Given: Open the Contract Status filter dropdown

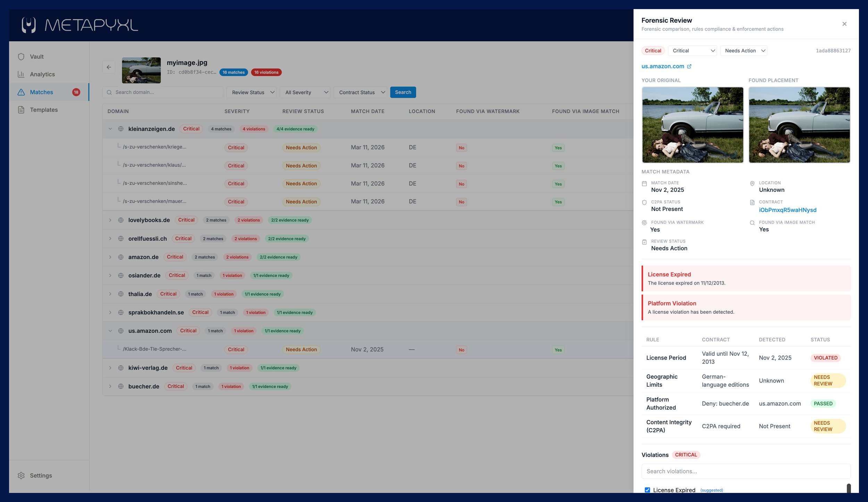Looking at the screenshot, I should (360, 92).
